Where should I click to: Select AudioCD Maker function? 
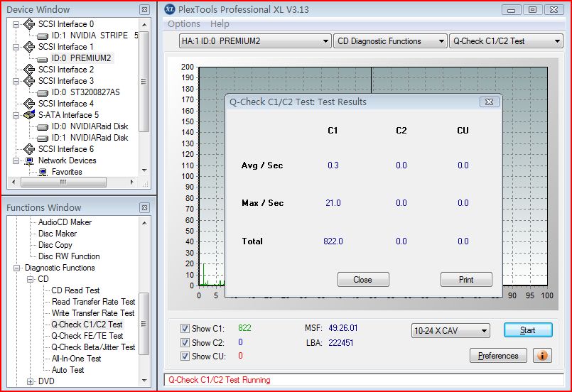(x=65, y=222)
